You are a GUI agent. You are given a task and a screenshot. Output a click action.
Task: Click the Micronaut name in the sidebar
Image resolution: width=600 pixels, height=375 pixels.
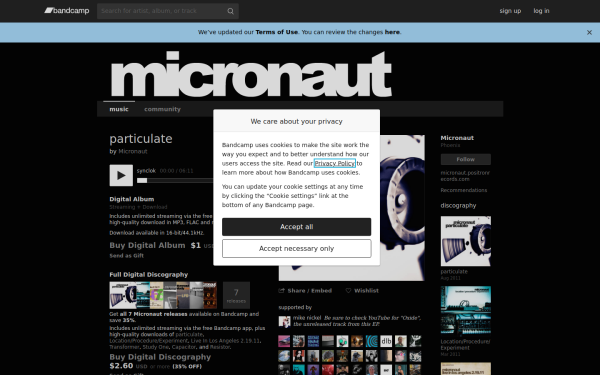[457, 138]
